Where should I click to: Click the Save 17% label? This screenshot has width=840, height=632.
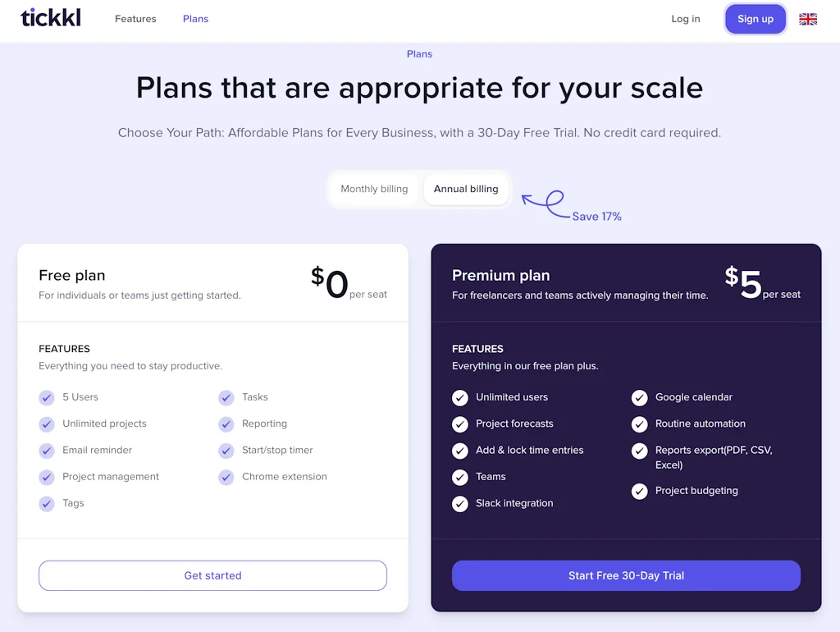pos(596,217)
